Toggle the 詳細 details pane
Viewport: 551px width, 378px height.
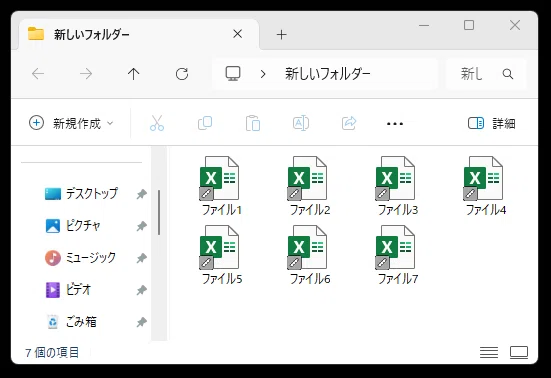pos(492,123)
